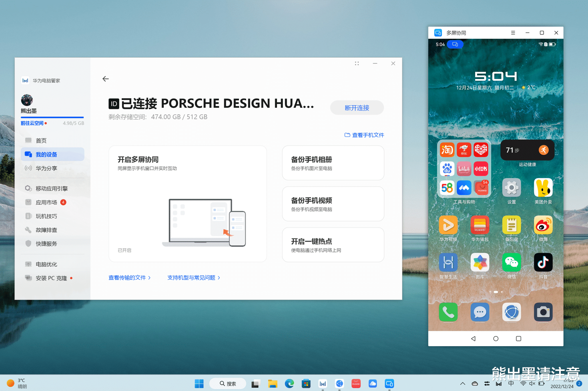Open the 美团外卖 app in the folder
The width and height of the screenshot is (588, 391).
pos(543,187)
